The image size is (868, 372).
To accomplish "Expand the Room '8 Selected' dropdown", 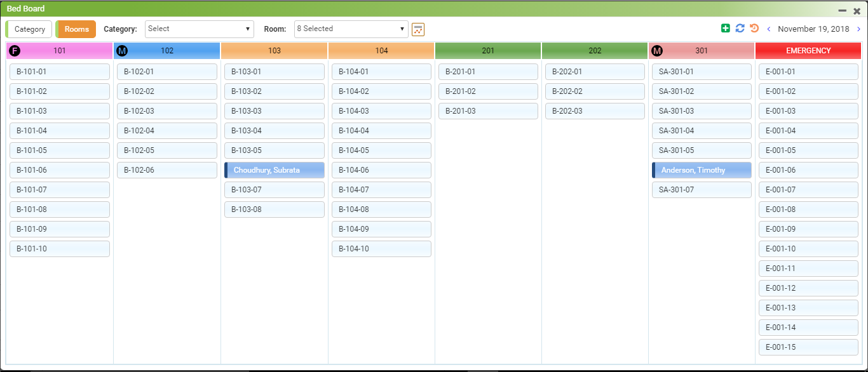I will (351, 29).
